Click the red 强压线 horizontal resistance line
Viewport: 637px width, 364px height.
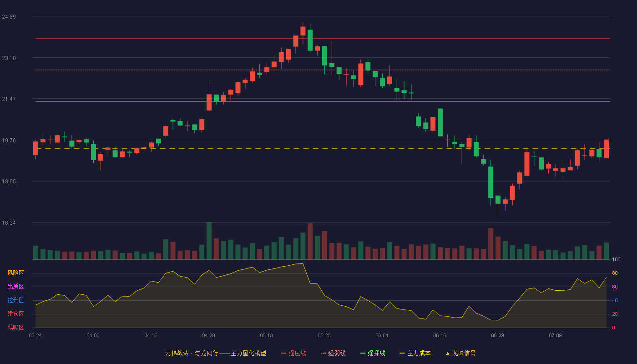323,39
